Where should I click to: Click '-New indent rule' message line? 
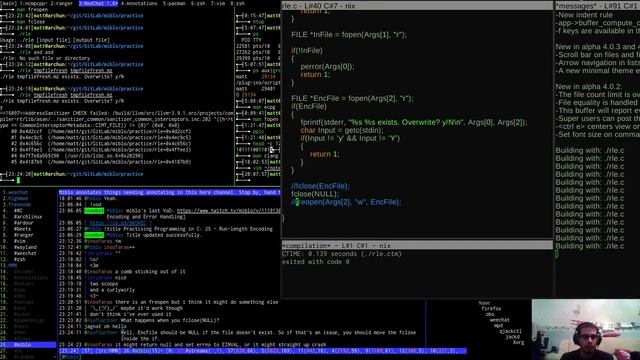pos(584,15)
